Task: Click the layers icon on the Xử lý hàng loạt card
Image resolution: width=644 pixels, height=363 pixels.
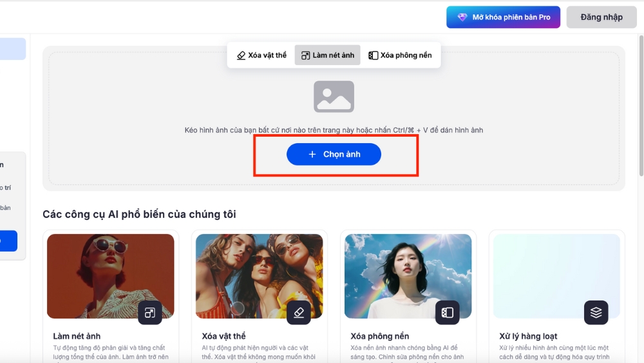Action: pyautogui.click(x=596, y=313)
